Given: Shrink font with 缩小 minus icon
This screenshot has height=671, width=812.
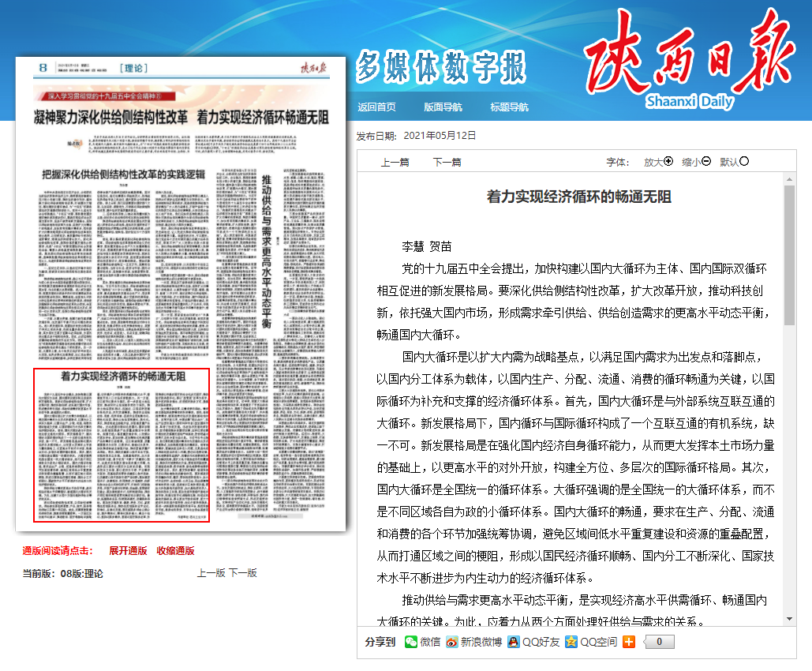Looking at the screenshot, I should (x=706, y=161).
